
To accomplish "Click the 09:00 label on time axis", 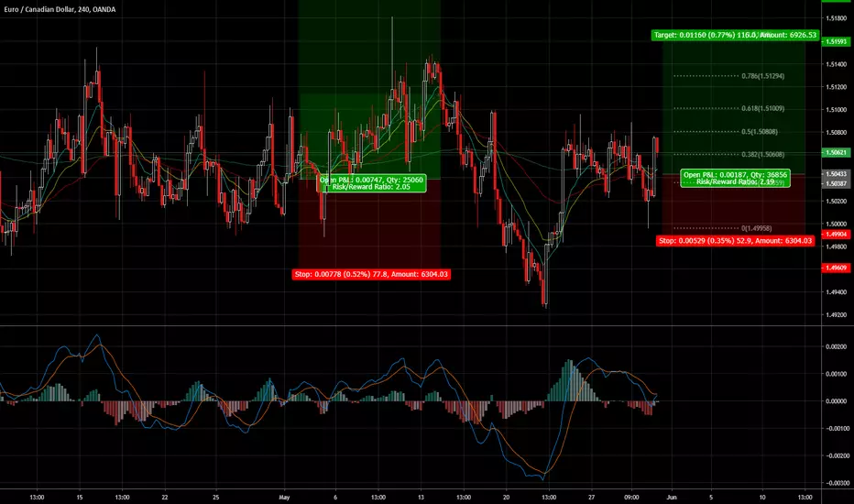I will click(x=631, y=497).
